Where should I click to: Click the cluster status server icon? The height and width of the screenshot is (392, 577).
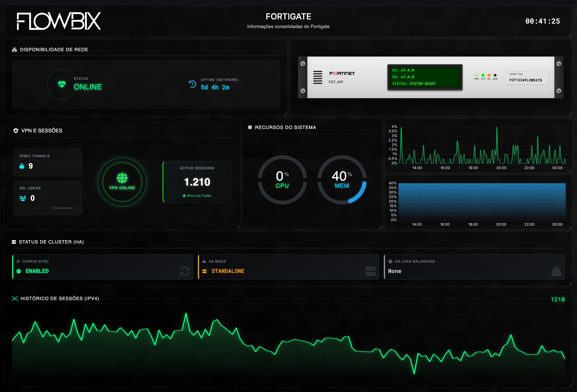[x=14, y=242]
